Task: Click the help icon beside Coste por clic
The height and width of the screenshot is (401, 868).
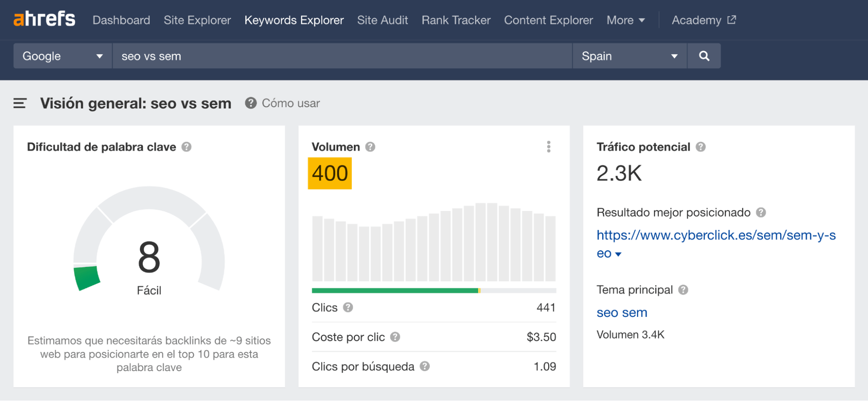Action: click(396, 337)
